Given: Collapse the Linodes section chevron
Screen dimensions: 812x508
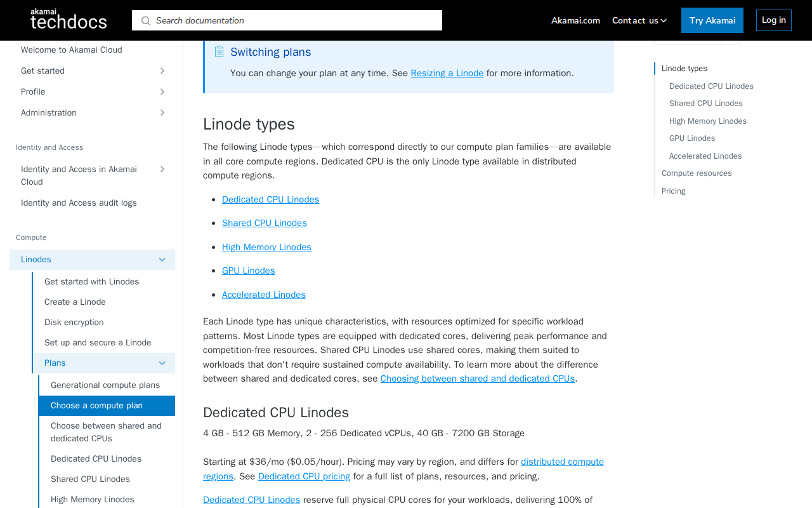Looking at the screenshot, I should pyautogui.click(x=162, y=260).
